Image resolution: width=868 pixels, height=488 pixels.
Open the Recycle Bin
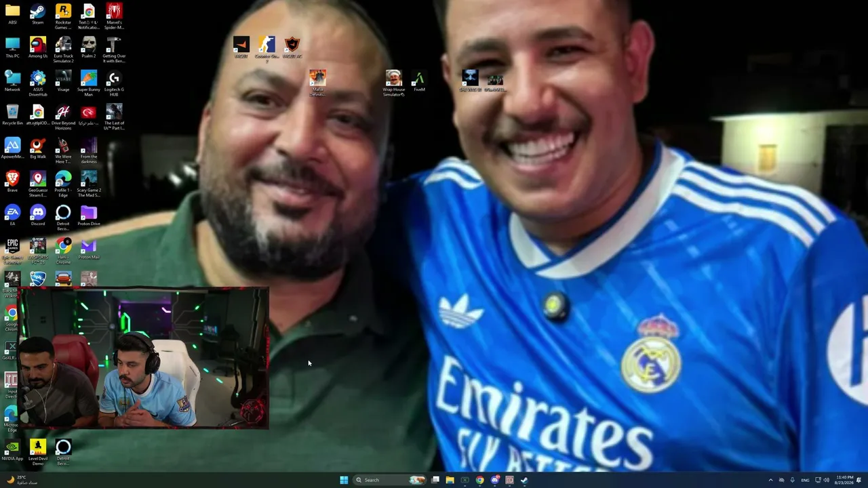coord(12,115)
